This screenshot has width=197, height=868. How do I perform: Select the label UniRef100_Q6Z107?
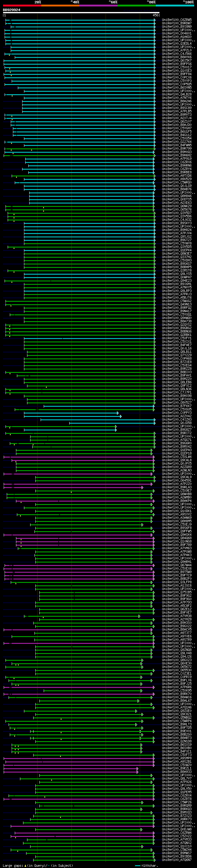point(177,122)
